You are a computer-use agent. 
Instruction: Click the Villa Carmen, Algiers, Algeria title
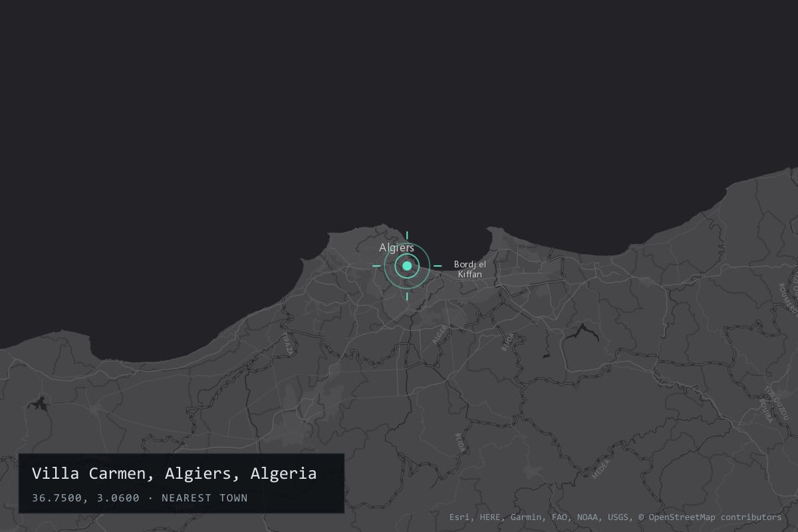pyautogui.click(x=174, y=473)
